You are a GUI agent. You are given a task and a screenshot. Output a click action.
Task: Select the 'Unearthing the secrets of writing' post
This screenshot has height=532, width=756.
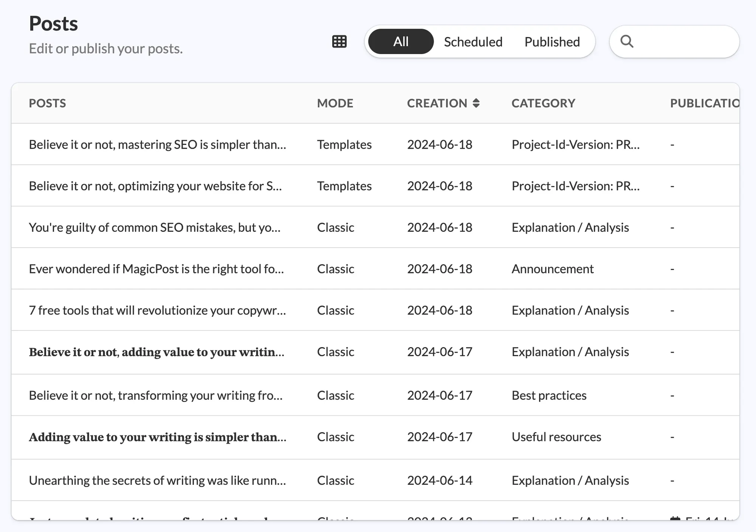point(156,480)
